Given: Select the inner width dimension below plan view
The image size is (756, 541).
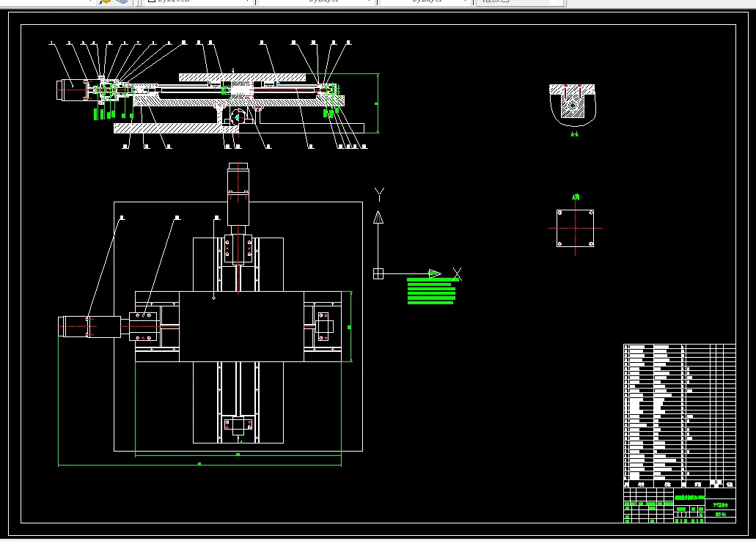Looking at the screenshot, I should coord(238,454).
